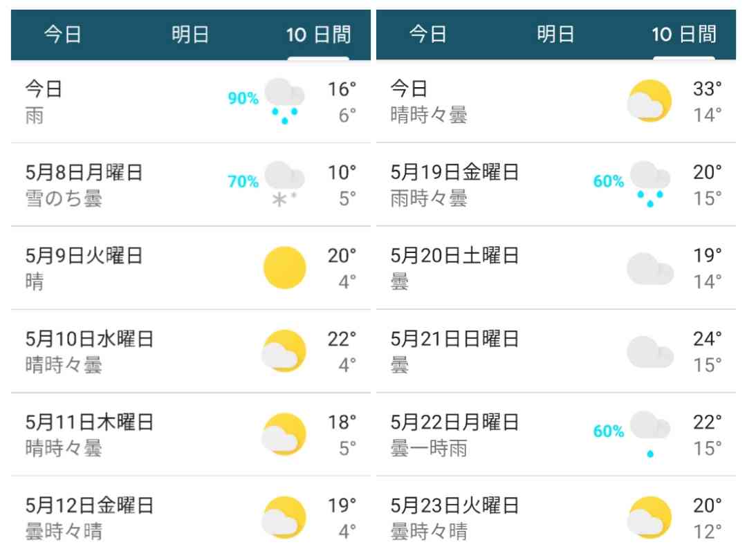This screenshot has height=560, width=747.
Task: Click the light rain icon for 5月22日月曜日
Action: 649,434
